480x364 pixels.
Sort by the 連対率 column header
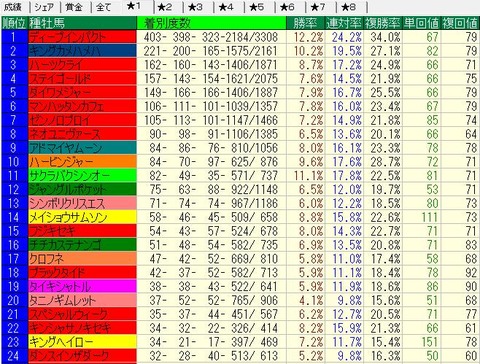pos(344,23)
